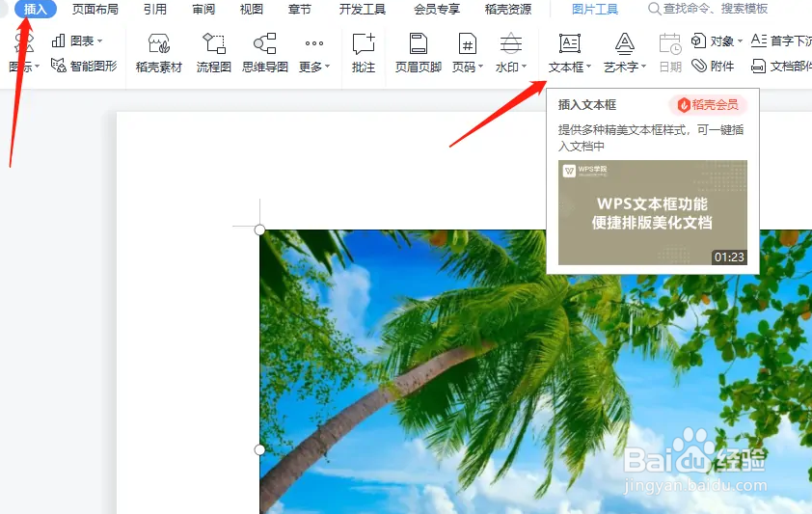The height and width of the screenshot is (514, 812).
Task: Insert a chart with the 图表 icon
Action: click(x=59, y=41)
